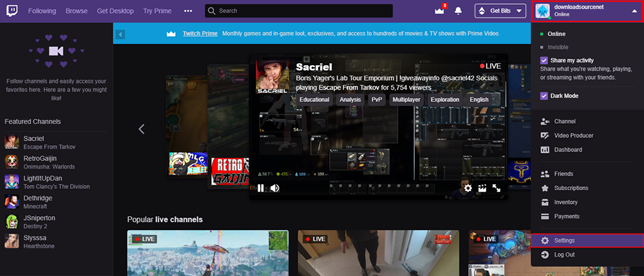This screenshot has width=644, height=276.
Task: Open Following page
Action: coord(42,11)
